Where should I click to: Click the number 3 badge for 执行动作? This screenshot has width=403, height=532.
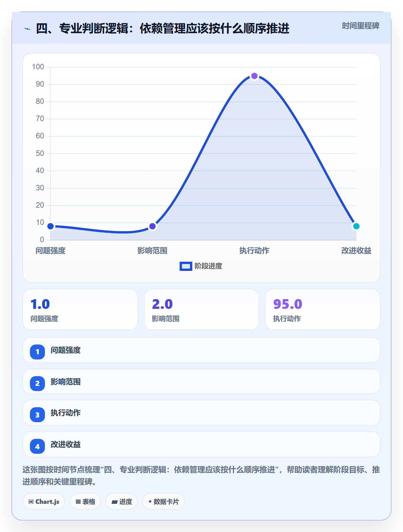coord(37,415)
